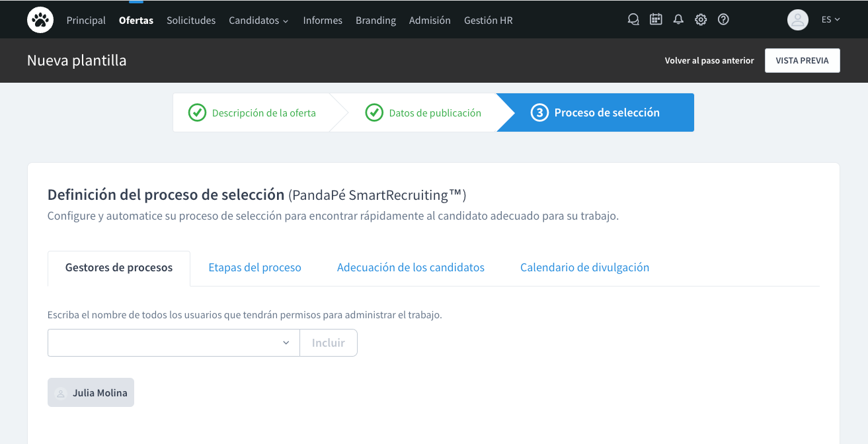
Task: Check notifications via the bell icon
Action: point(678,19)
